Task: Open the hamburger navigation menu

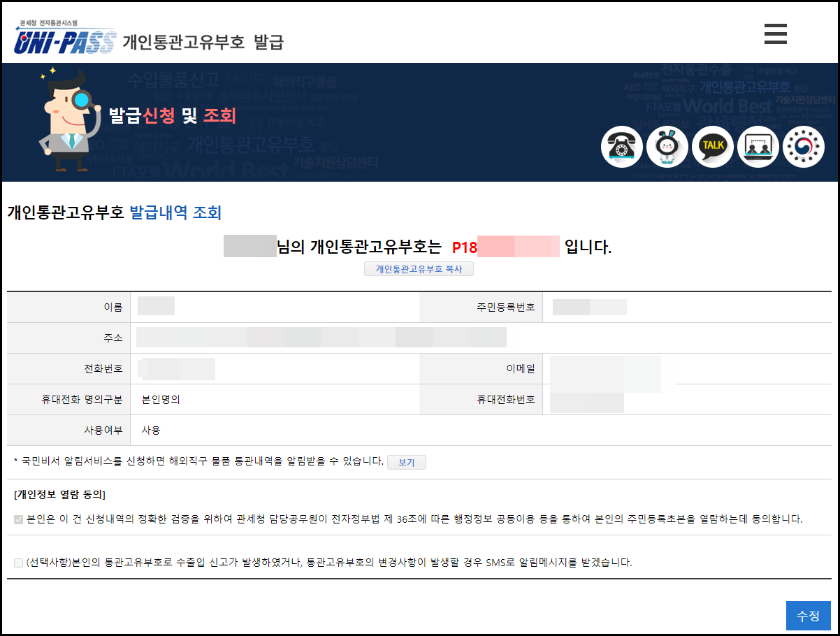Action: click(775, 33)
